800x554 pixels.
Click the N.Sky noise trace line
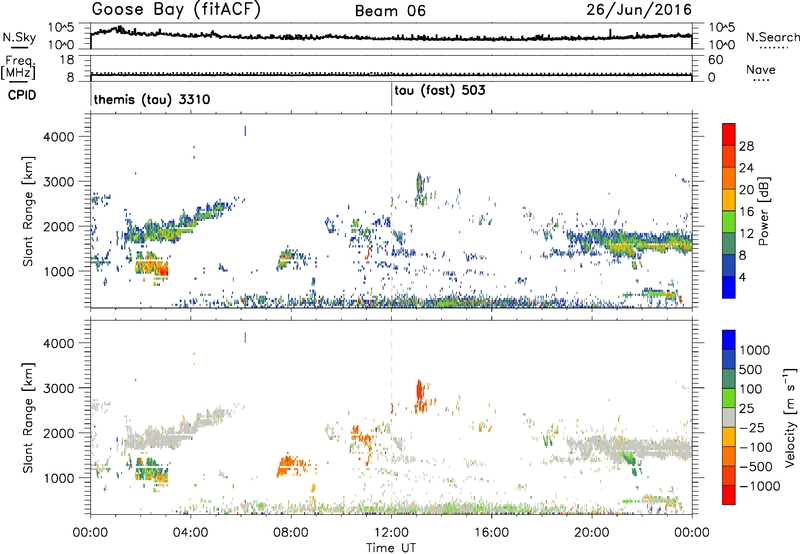coord(391,36)
